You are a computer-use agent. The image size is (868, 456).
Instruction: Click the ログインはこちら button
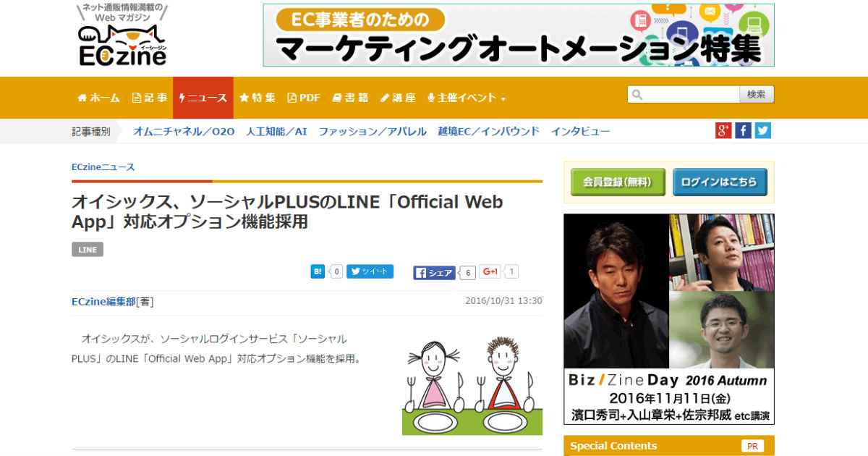(720, 182)
